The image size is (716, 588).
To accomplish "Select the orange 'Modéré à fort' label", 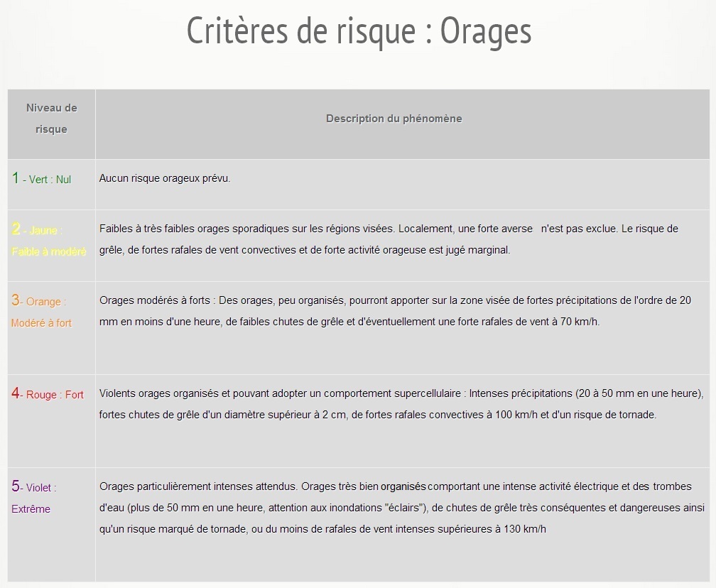I will click(42, 323).
